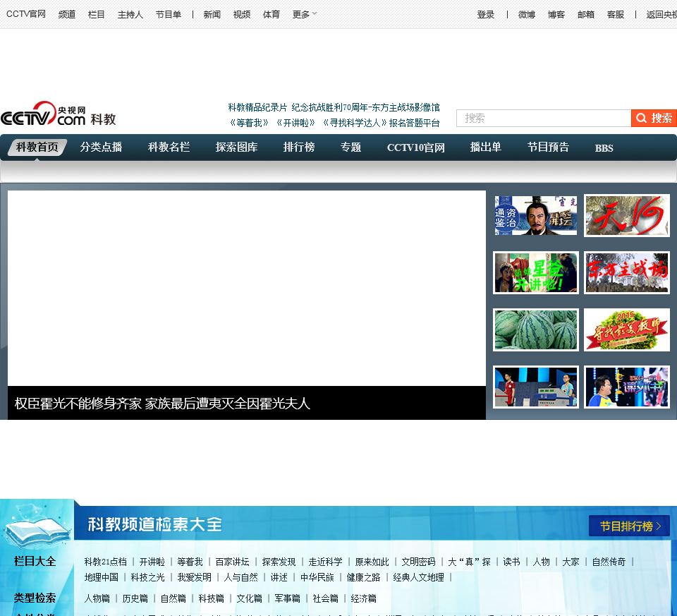Click headline 权臣霍光不能修身齐家 caption
Viewport: 677px width, 616px height.
pos(162,403)
